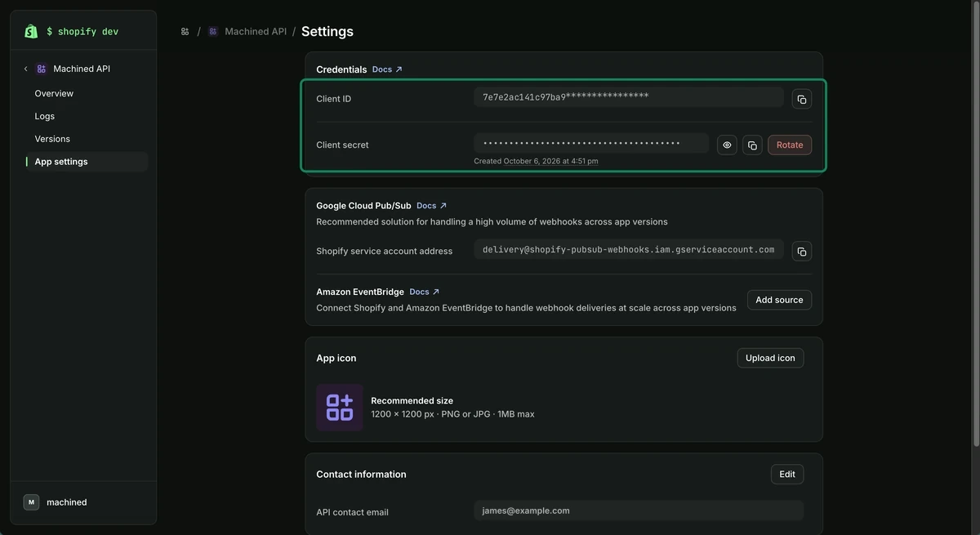Click Machined API in the sidebar header
This screenshot has width=980, height=535.
click(82, 69)
